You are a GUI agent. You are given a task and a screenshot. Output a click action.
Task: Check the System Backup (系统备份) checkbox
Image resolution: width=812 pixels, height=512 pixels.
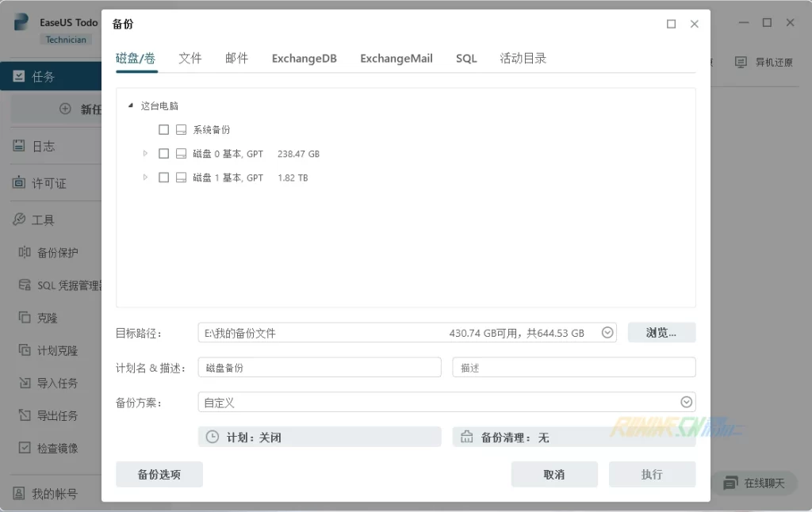[x=164, y=130]
